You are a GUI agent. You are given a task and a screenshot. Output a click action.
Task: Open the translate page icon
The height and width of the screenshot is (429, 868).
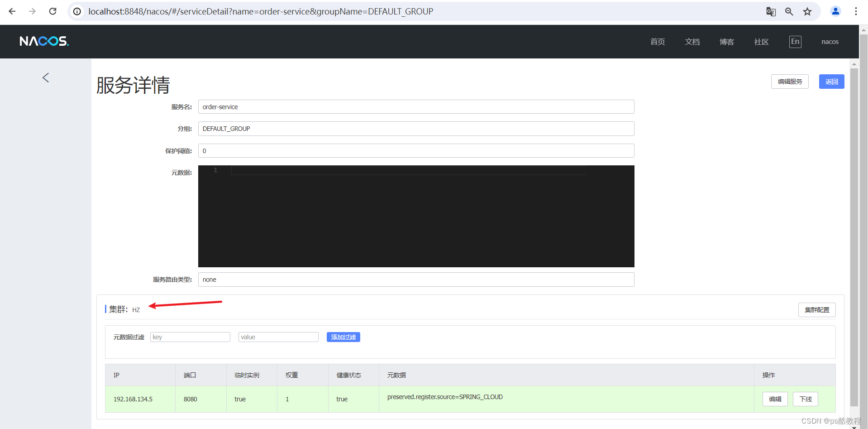771,11
